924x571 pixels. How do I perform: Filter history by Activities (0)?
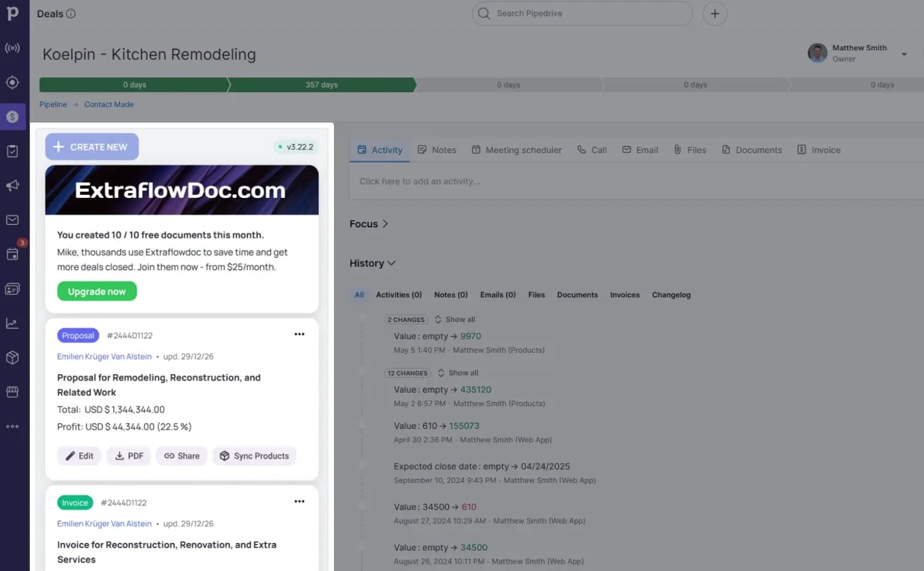tap(399, 294)
